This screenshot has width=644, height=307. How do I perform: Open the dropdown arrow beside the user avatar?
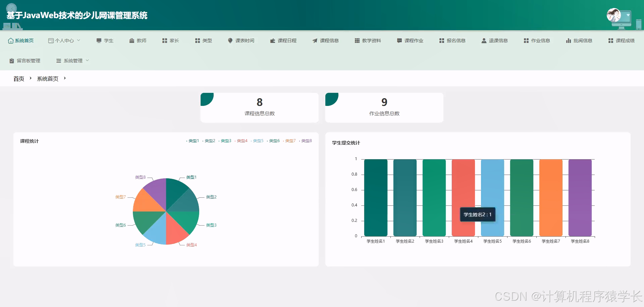[x=628, y=15]
